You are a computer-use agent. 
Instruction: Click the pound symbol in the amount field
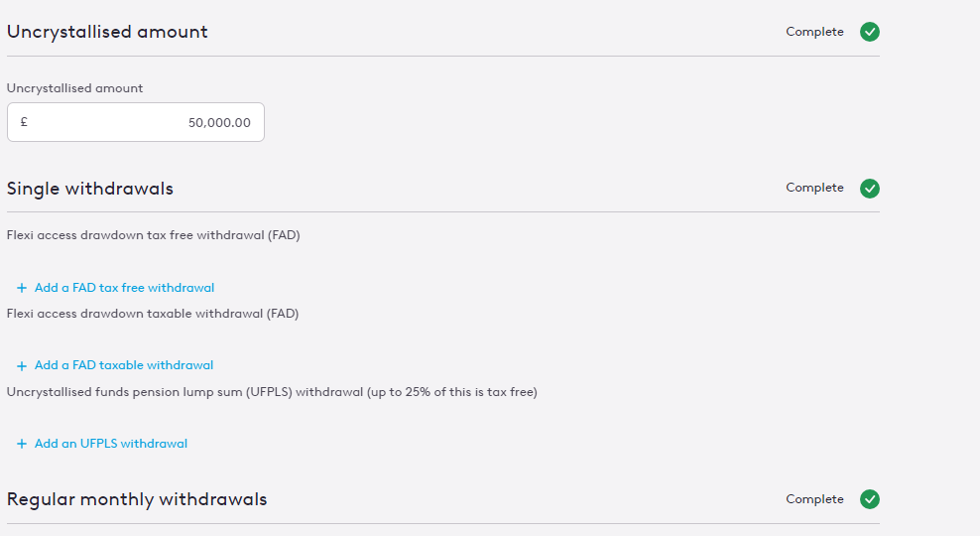(24, 122)
